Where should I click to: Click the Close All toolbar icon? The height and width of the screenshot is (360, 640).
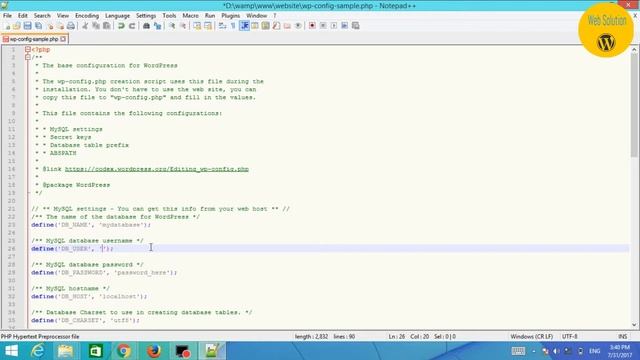point(60,26)
